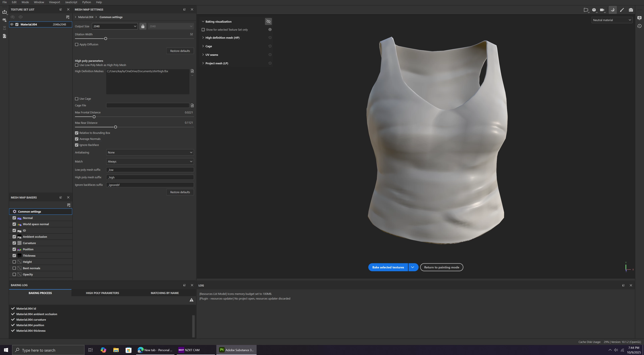Image resolution: width=644 pixels, height=355 pixels.
Task: Open the Texture Set List options menu icon
Action: (68, 17)
